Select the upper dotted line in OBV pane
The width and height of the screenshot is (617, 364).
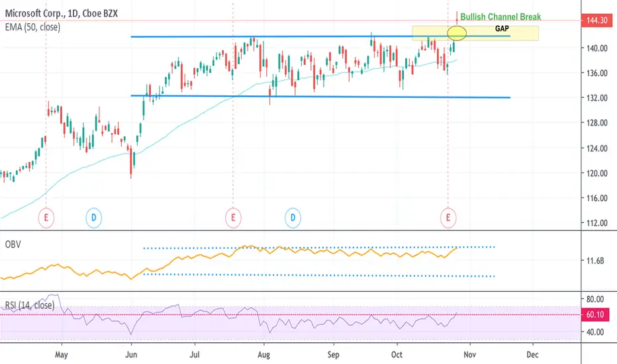click(x=318, y=248)
